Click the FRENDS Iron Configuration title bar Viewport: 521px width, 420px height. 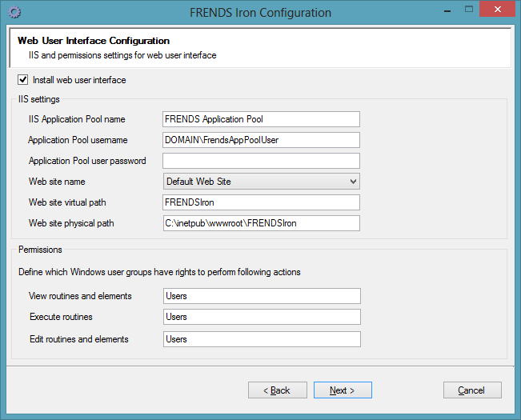[261, 13]
